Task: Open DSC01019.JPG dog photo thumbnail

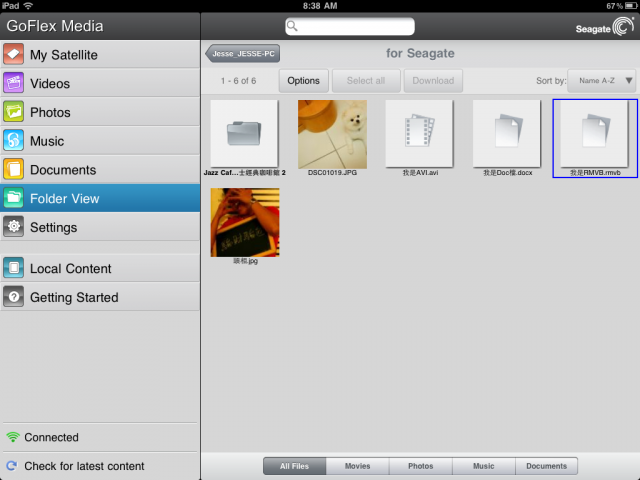Action: [x=332, y=134]
